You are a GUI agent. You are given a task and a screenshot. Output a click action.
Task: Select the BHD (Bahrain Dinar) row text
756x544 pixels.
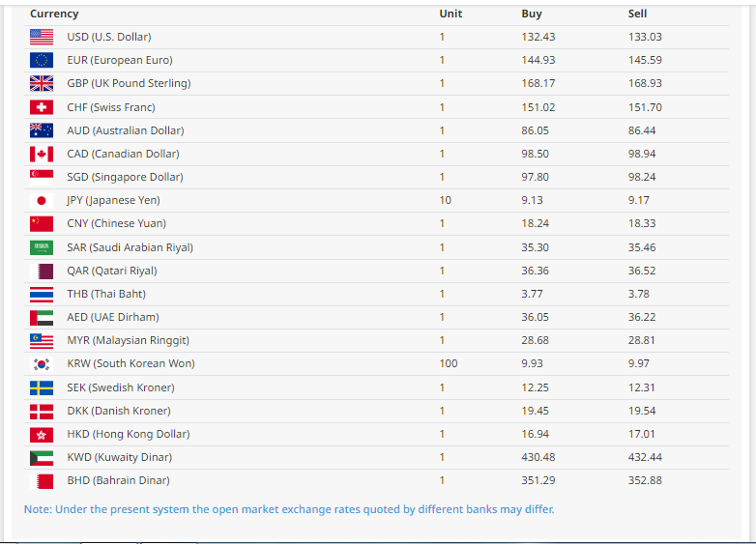coord(118,480)
